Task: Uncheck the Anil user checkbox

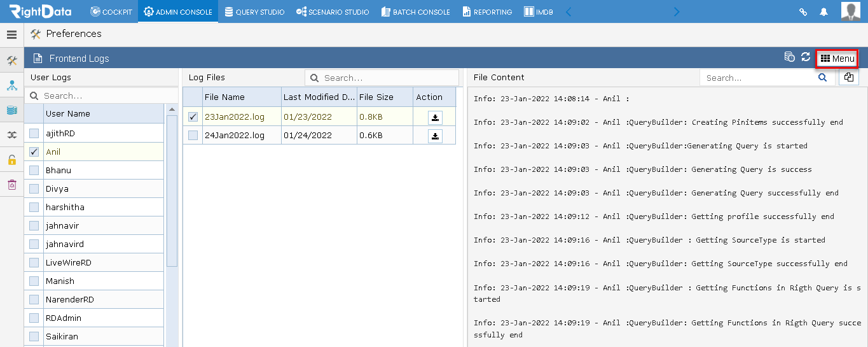Action: click(34, 152)
